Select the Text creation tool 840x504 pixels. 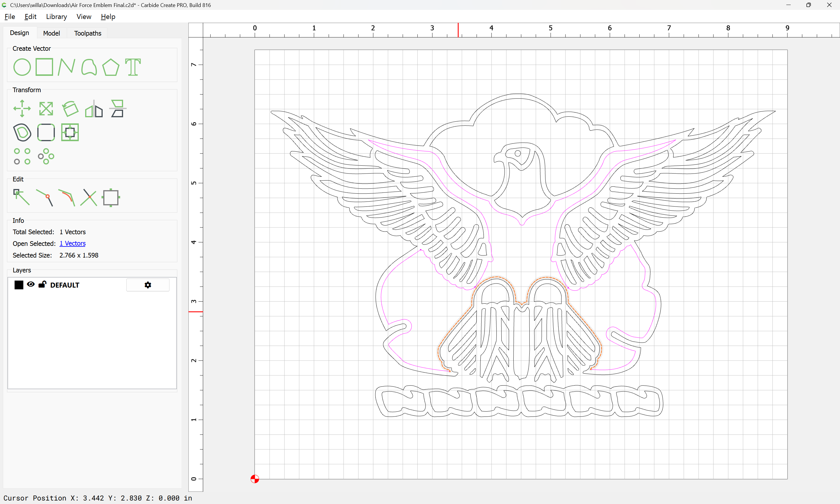[133, 67]
